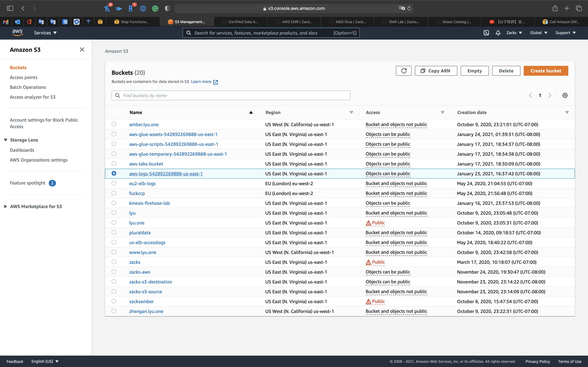Click the AWS logo home icon
588x367 pixels.
coord(17,33)
